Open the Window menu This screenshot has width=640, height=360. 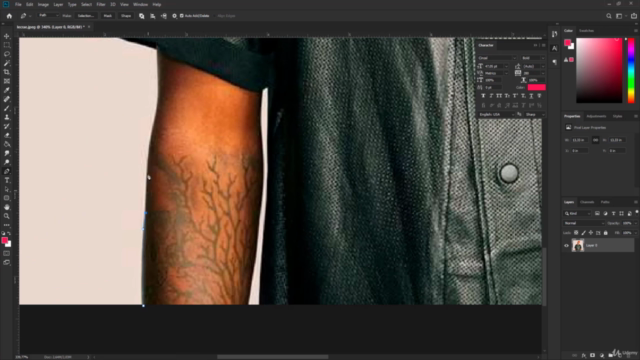140,4
